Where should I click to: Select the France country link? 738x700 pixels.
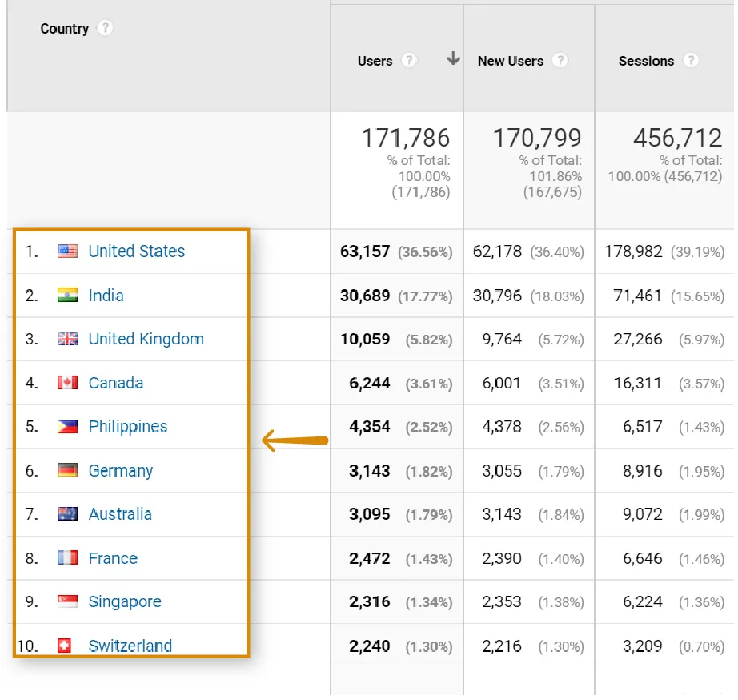[113, 558]
